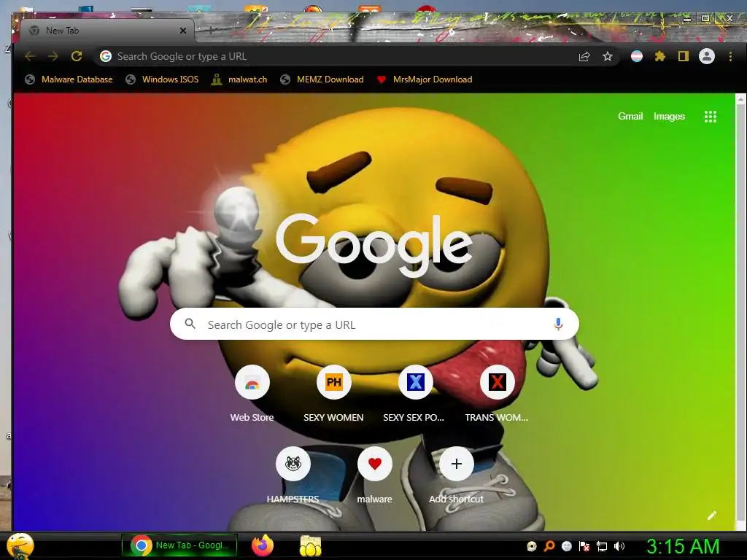Open the malware heart shortcut

coord(375,475)
